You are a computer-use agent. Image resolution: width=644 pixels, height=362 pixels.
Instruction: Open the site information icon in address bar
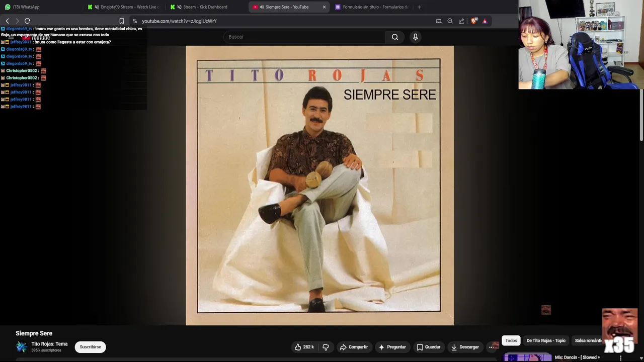coord(134,21)
